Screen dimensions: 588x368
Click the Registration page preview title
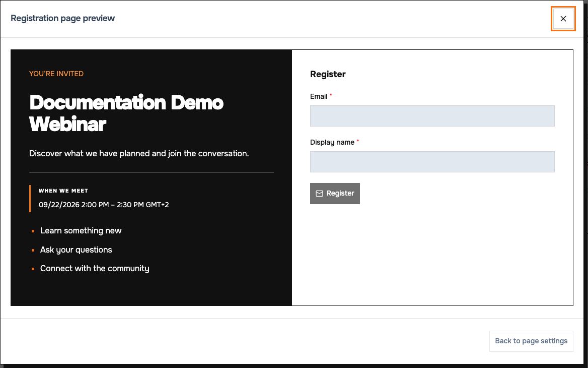click(x=62, y=18)
